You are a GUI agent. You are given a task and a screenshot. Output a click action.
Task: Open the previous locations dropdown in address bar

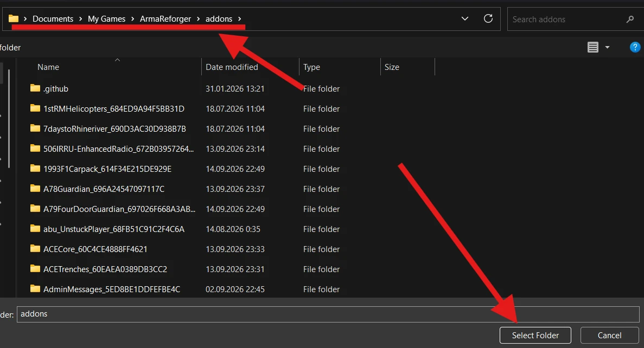[465, 18]
